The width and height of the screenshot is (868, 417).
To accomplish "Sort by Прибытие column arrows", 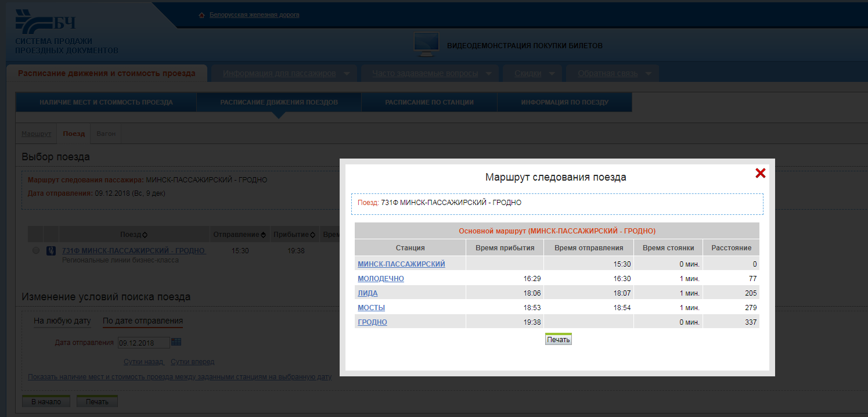I will pos(312,235).
